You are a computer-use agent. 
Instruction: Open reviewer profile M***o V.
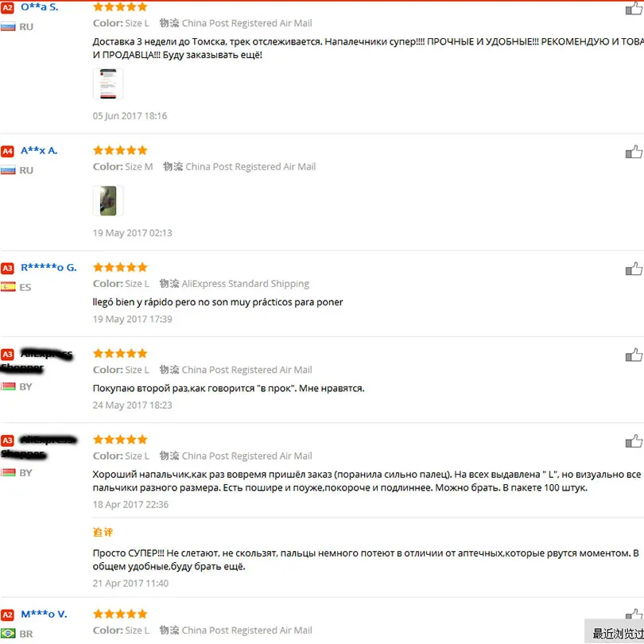[44, 615]
